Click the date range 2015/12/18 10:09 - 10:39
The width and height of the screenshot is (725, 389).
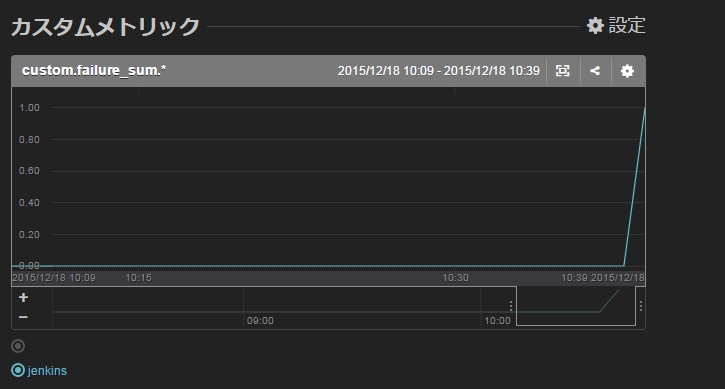click(438, 71)
